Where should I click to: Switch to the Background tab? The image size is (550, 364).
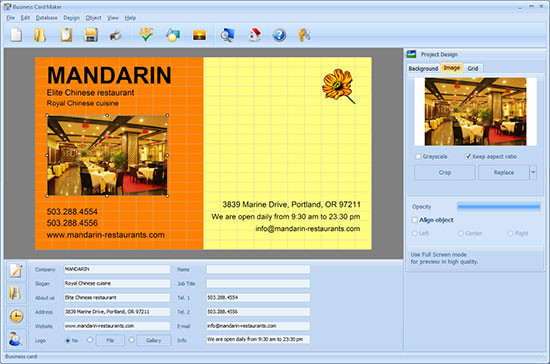[x=423, y=68]
